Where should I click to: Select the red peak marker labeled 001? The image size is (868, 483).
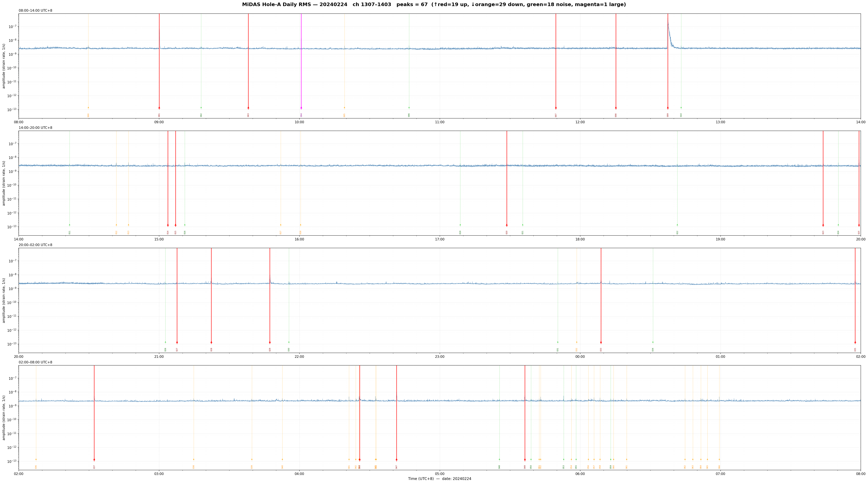[159, 108]
